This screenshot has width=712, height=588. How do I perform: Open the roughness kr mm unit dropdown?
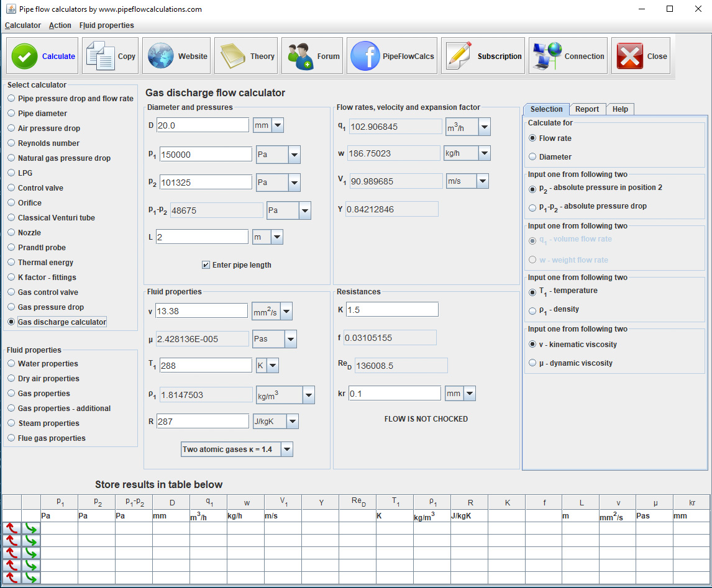tap(470, 394)
